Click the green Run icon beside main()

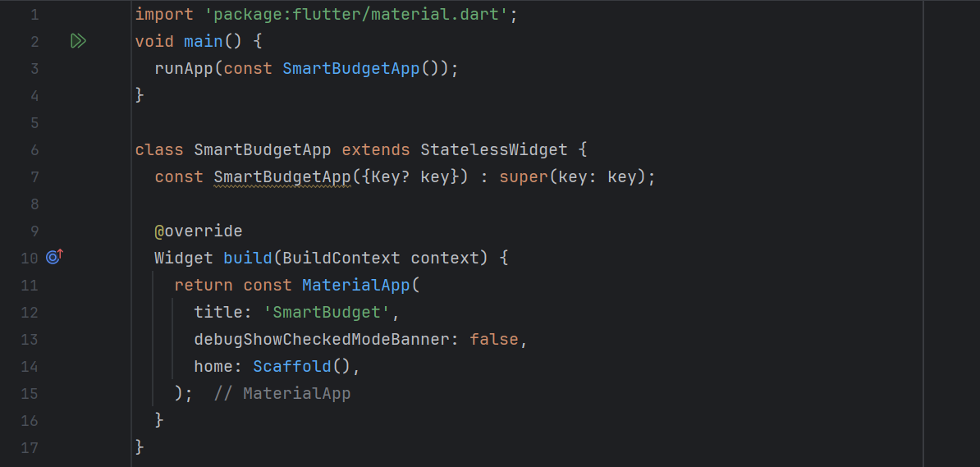(x=77, y=41)
